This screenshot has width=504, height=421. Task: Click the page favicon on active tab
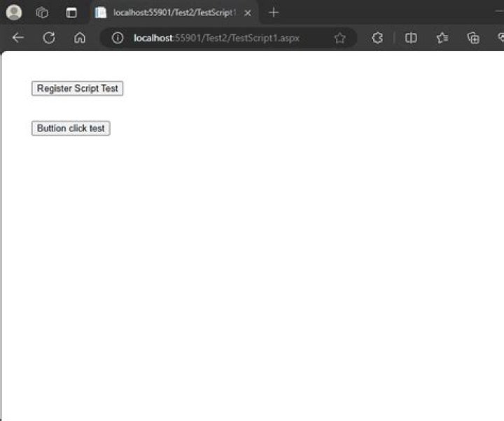tap(101, 13)
